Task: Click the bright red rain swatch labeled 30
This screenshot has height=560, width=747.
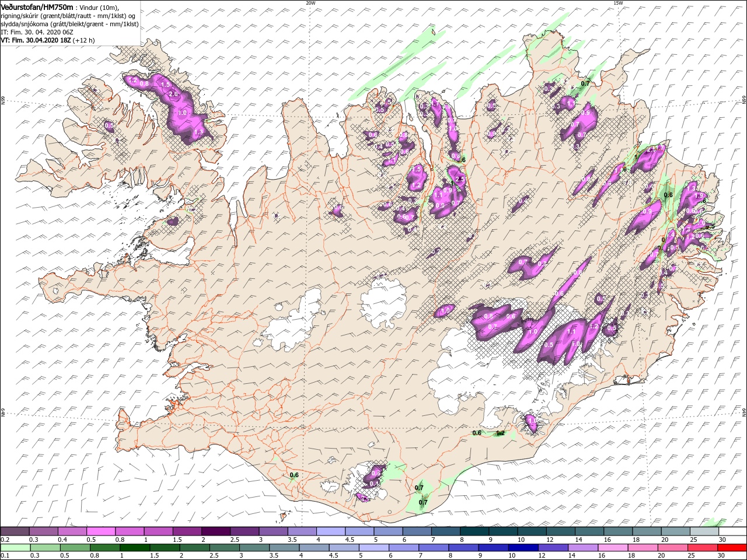Action: (x=732, y=548)
